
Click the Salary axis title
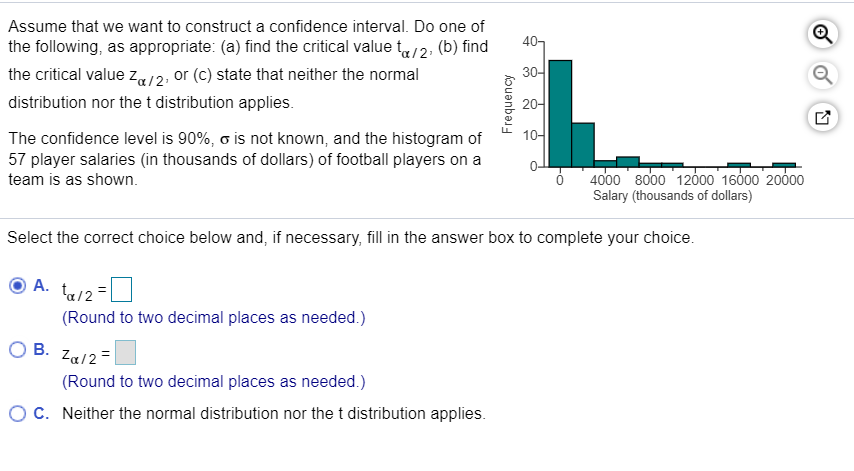tap(672, 195)
